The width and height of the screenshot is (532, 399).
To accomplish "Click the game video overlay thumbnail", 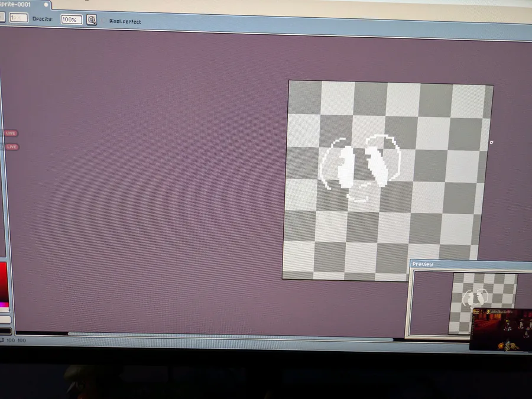I will (x=501, y=329).
